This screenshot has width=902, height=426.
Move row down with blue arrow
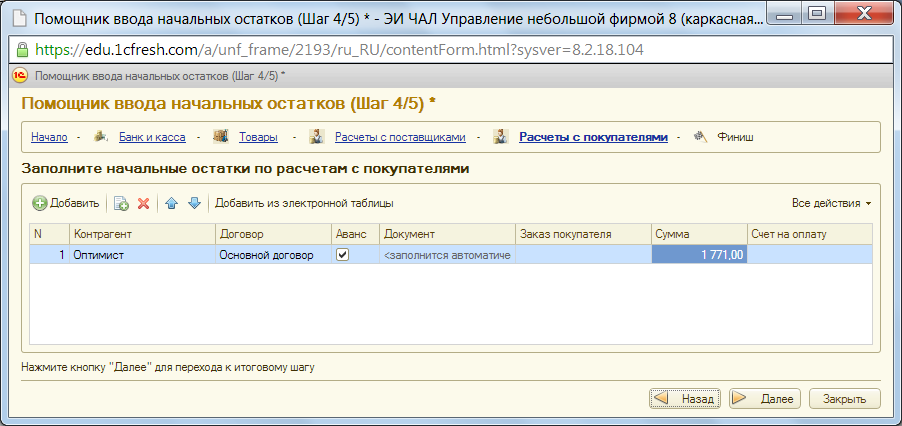(x=194, y=204)
